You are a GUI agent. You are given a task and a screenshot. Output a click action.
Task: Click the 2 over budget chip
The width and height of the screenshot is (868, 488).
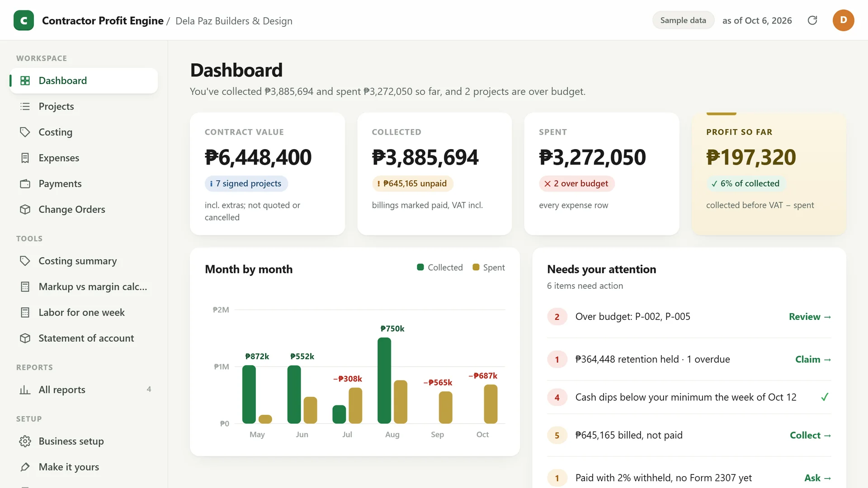[576, 183]
